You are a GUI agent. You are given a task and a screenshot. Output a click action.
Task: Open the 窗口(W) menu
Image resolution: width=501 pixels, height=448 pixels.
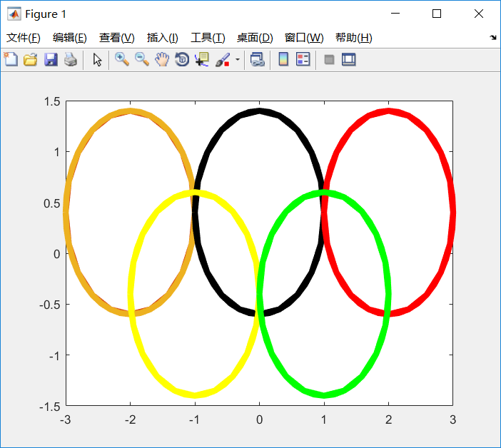click(304, 38)
